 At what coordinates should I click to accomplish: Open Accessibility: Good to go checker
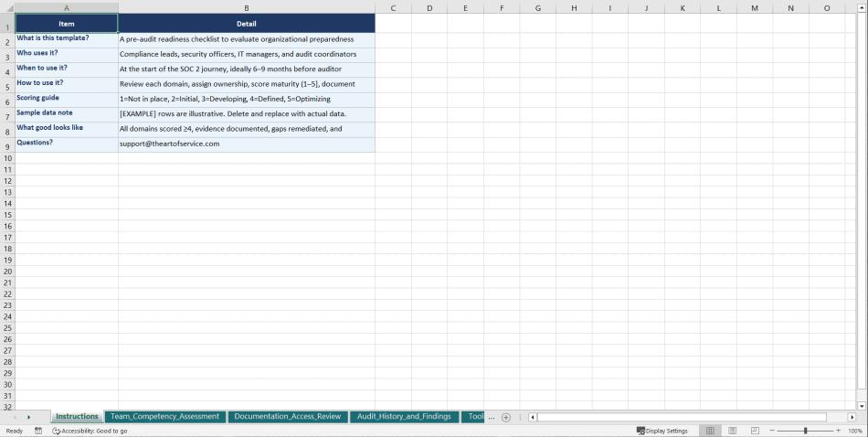pyautogui.click(x=90, y=431)
